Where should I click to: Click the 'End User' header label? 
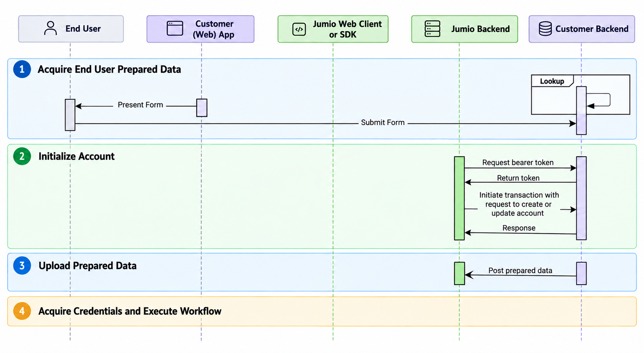coord(83,29)
